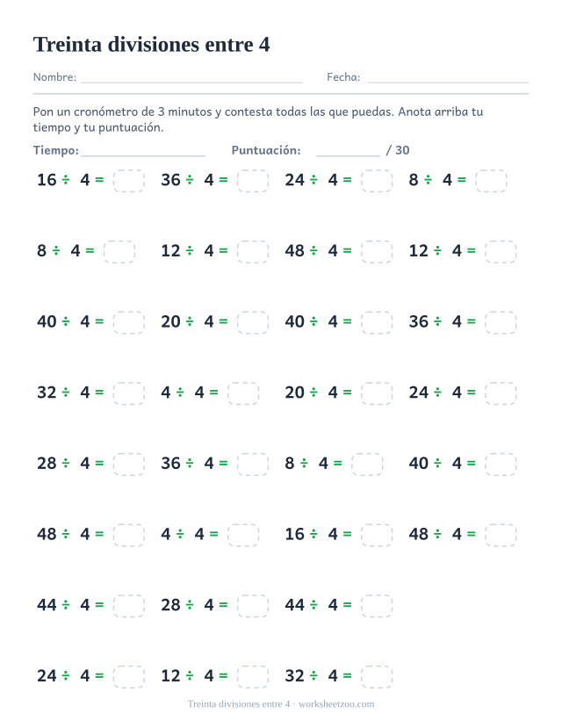
Task: Click answer box for 8 ÷ 4 in fifth row
Action: click(367, 465)
